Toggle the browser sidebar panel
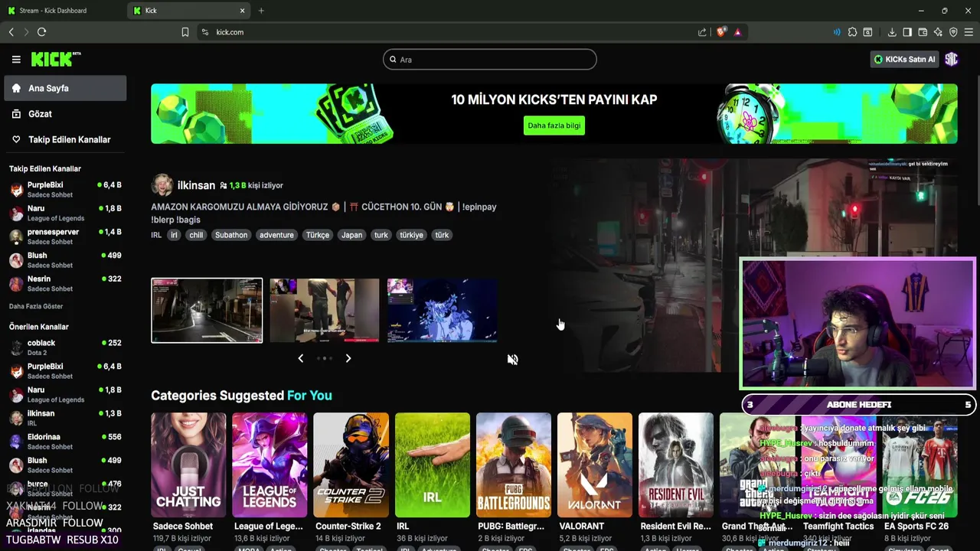The width and height of the screenshot is (980, 551). coord(907,32)
